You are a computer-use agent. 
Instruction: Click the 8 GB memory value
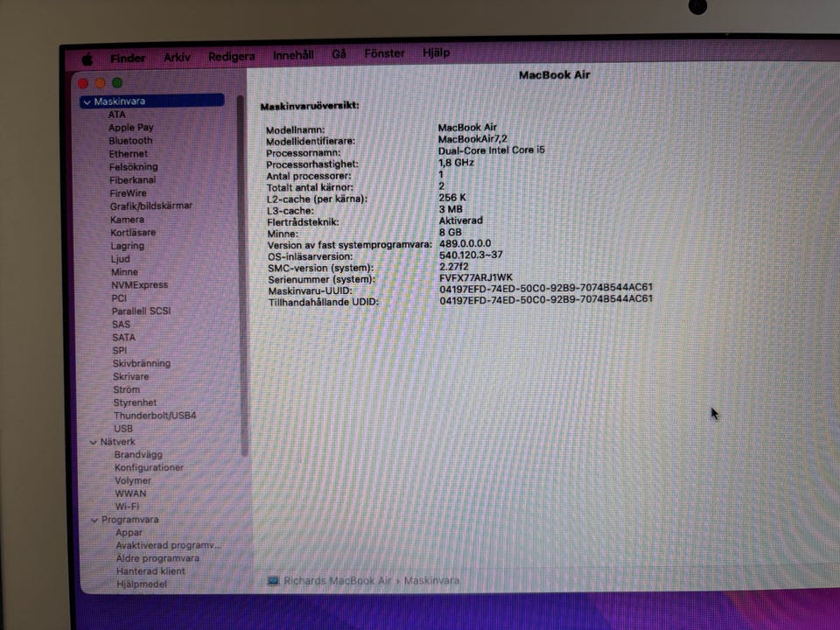[x=450, y=232]
